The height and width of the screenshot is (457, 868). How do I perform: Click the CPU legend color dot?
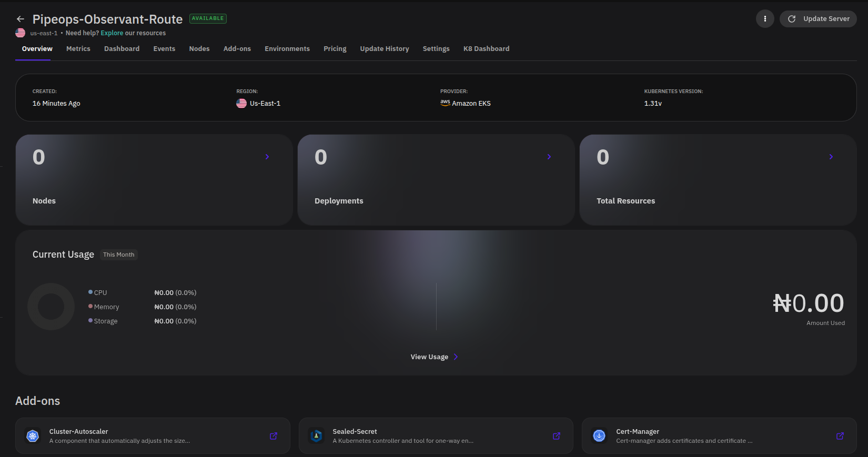click(x=90, y=292)
